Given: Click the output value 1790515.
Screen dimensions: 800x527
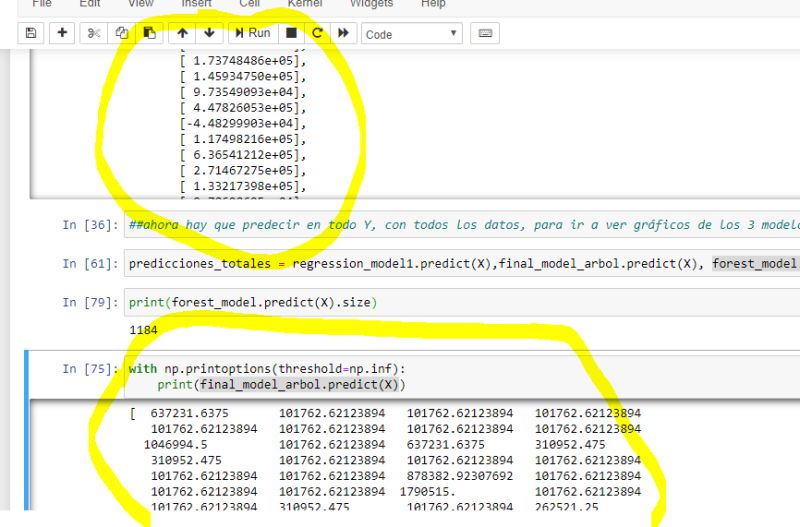Looking at the screenshot, I should (428, 492).
